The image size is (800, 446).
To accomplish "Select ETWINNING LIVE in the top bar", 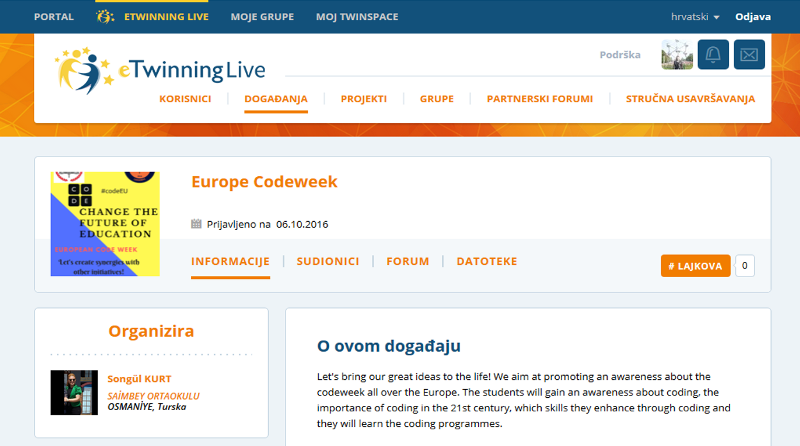I will click(x=166, y=17).
